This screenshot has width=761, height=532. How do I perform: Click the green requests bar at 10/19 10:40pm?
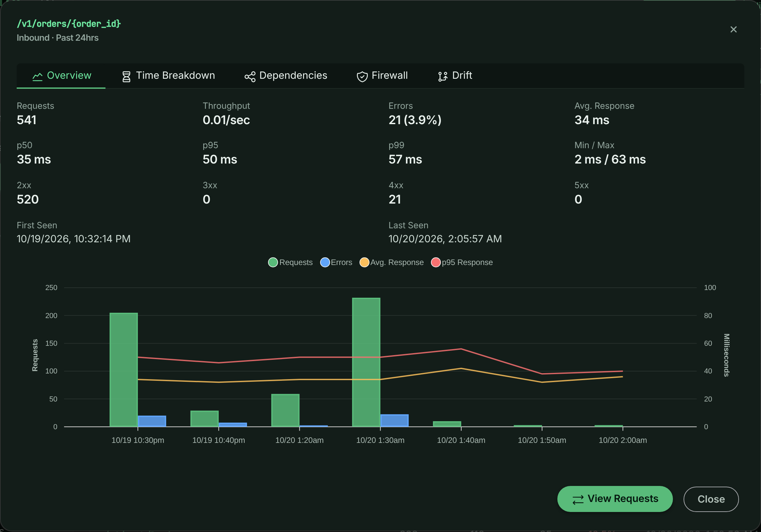coord(204,419)
